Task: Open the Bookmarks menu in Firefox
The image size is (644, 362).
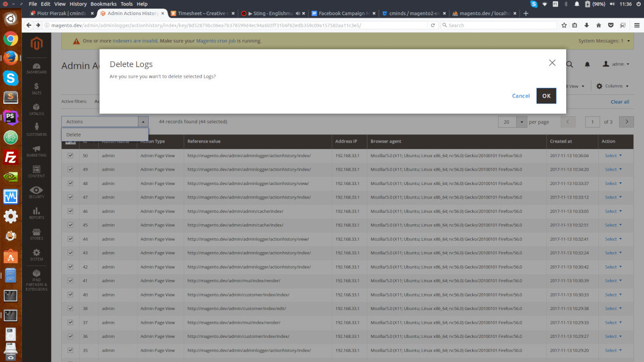Action: point(103,4)
